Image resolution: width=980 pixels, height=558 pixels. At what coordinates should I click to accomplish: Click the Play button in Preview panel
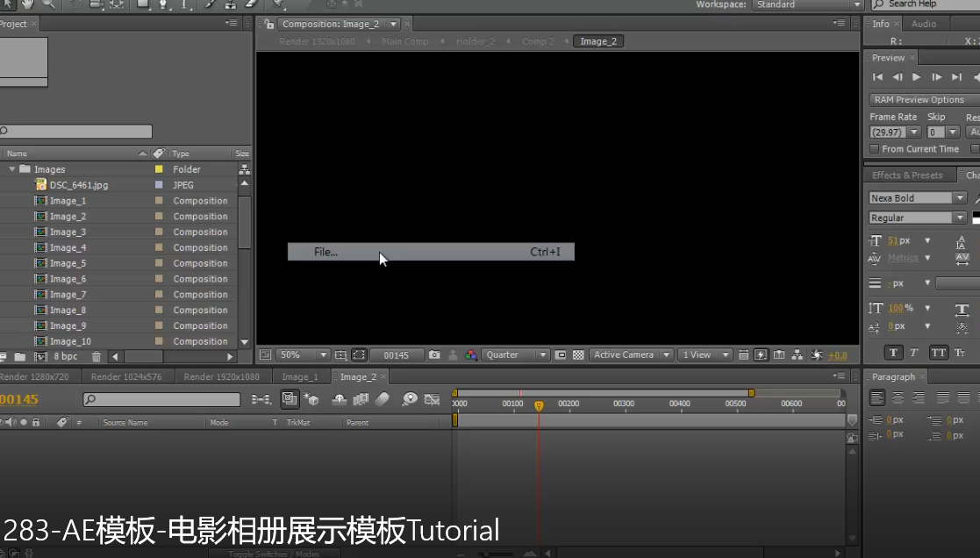[916, 77]
